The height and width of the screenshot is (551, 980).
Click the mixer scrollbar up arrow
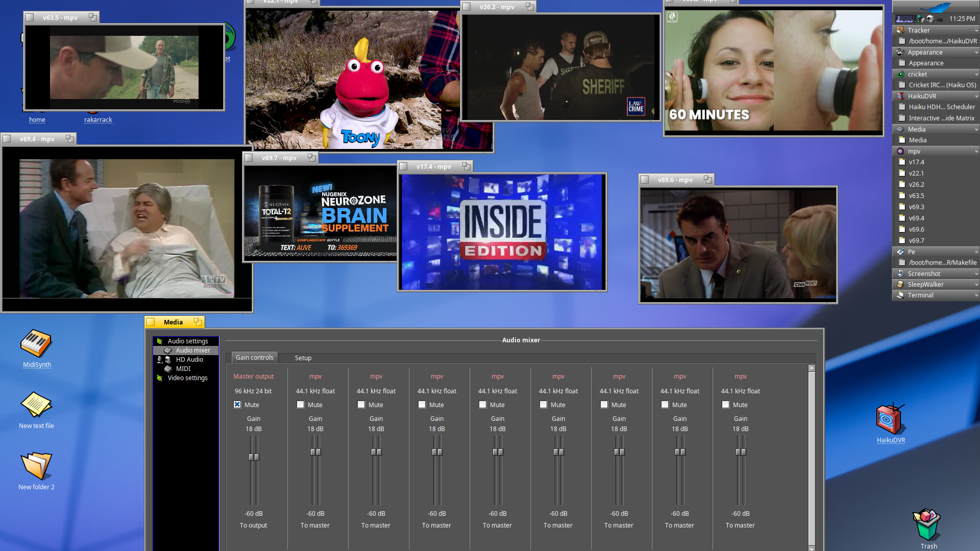click(x=812, y=368)
